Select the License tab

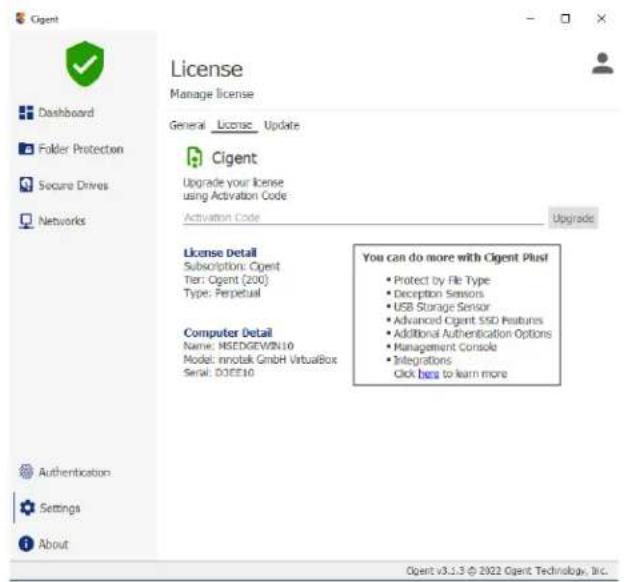tap(234, 125)
